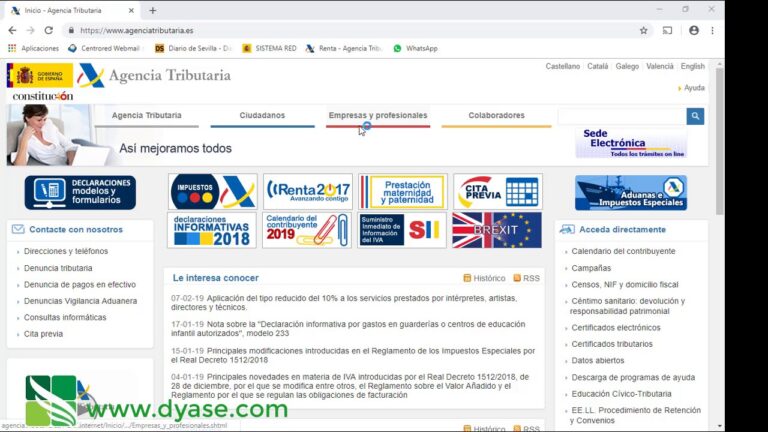Open SISTEMA RED bookmark
Viewport: 768px width, 432px height.
coord(269,48)
